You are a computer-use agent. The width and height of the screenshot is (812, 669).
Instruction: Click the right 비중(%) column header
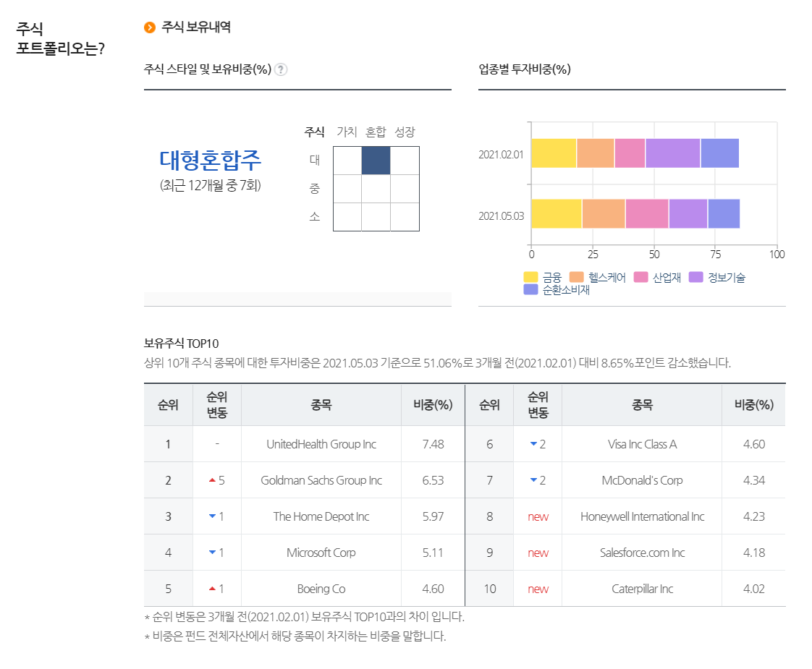click(x=754, y=405)
